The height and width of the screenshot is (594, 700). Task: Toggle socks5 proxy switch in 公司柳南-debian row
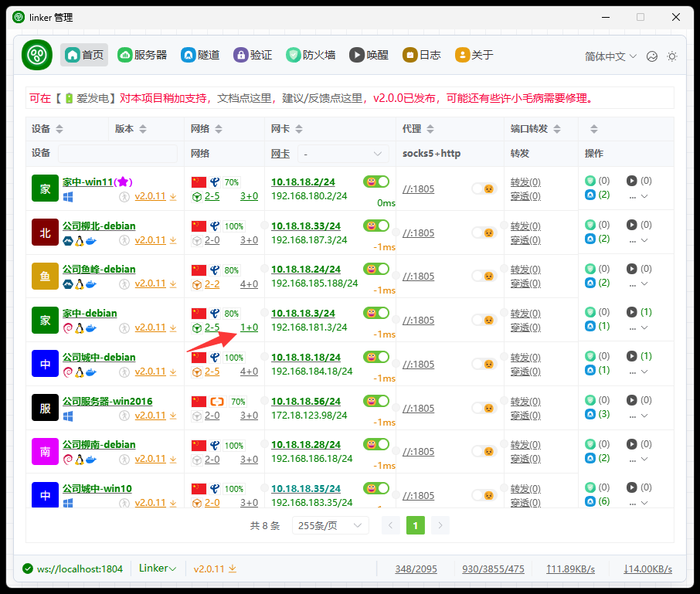click(x=484, y=451)
